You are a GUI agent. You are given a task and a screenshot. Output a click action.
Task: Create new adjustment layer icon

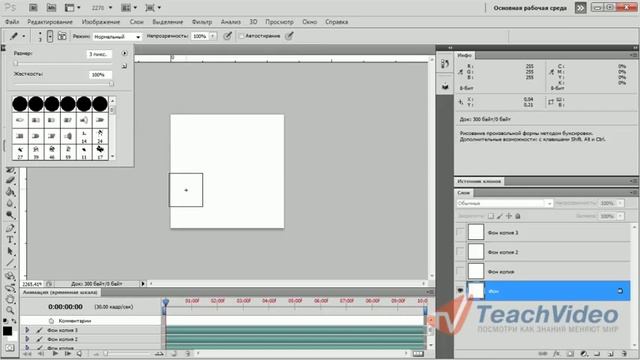click(x=584, y=353)
